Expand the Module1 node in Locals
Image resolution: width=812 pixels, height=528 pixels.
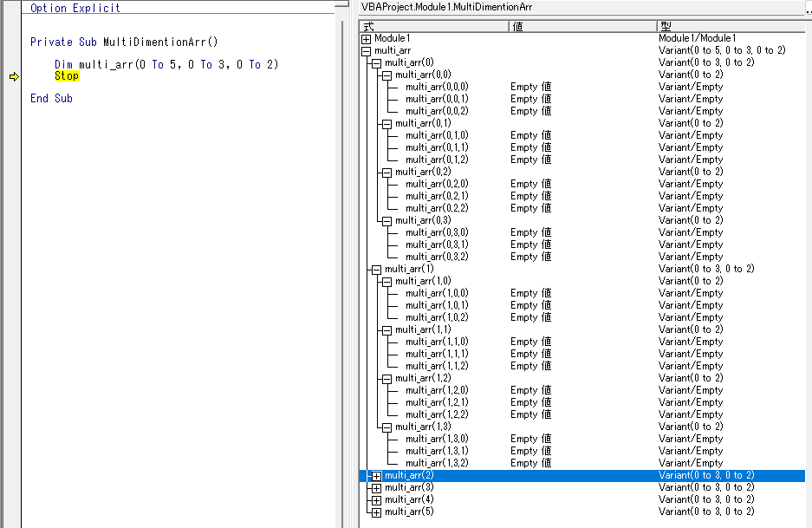tap(366, 39)
